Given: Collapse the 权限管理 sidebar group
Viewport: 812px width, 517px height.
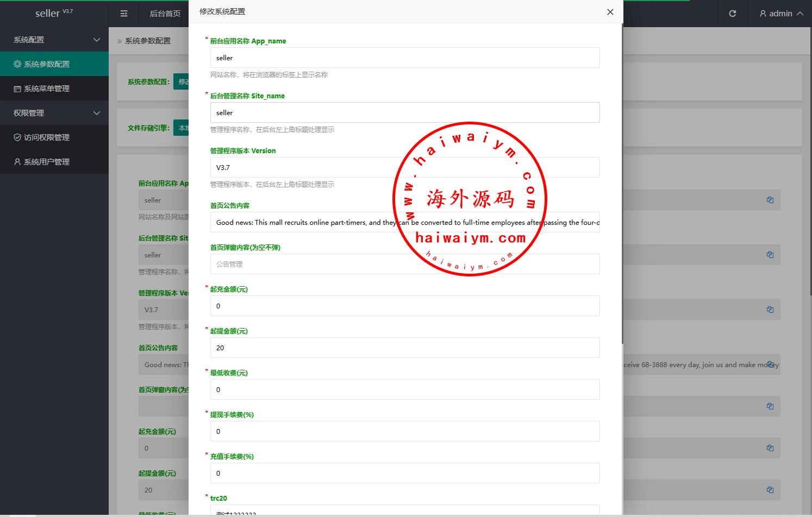Looking at the screenshot, I should pos(54,113).
